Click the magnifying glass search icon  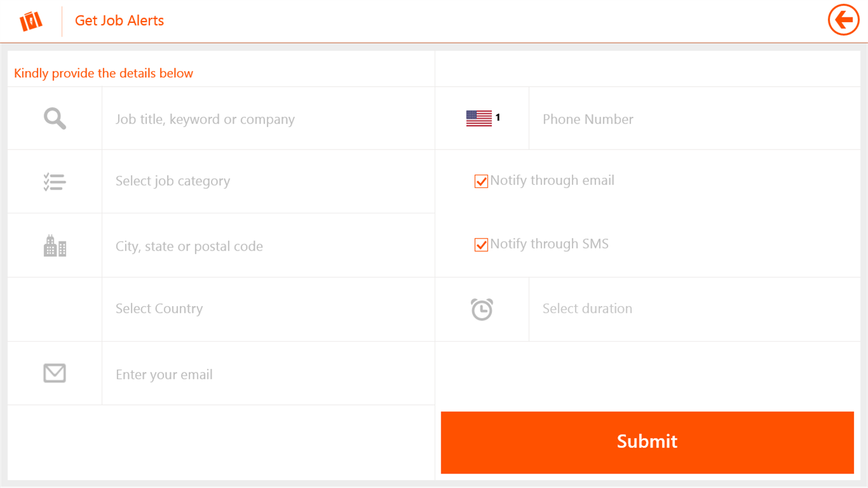click(x=55, y=119)
